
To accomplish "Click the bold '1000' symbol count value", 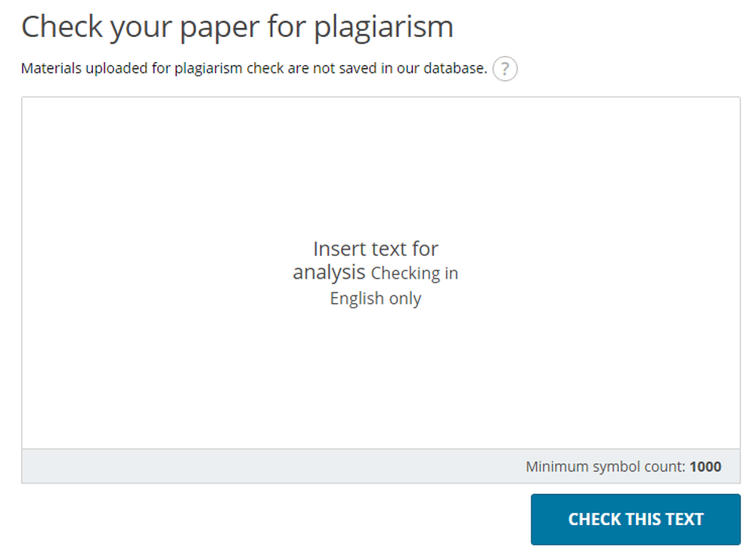I will 706,466.
